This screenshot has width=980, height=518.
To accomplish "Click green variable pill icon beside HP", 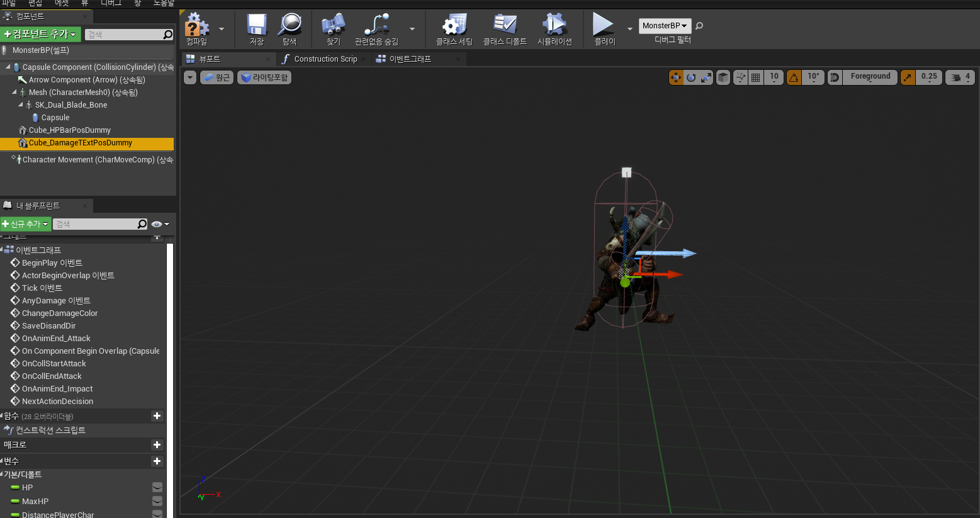I will [15, 487].
